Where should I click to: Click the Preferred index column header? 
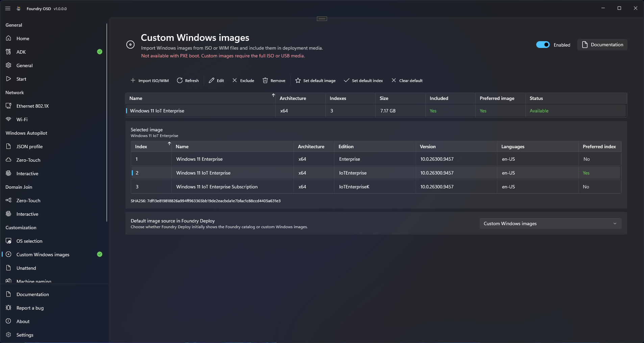(600, 147)
